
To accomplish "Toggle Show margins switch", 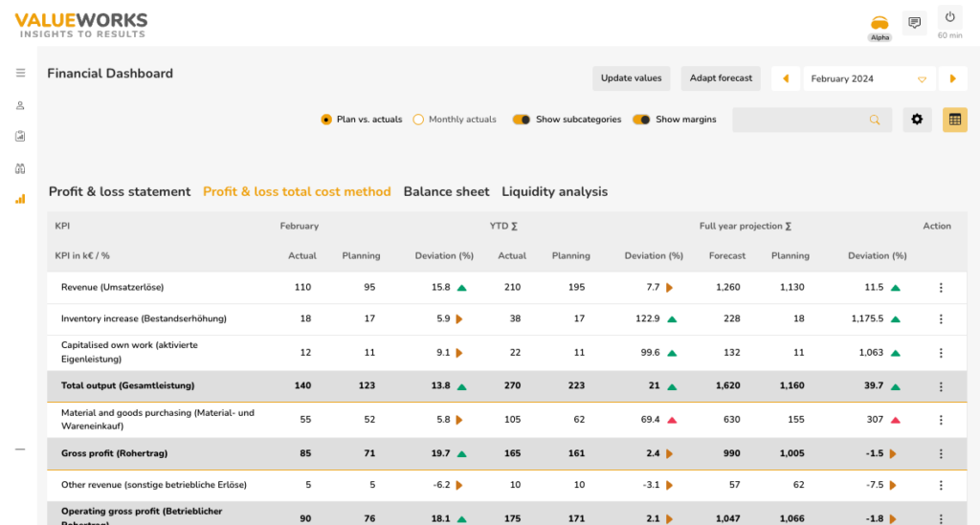I will 641,120.
